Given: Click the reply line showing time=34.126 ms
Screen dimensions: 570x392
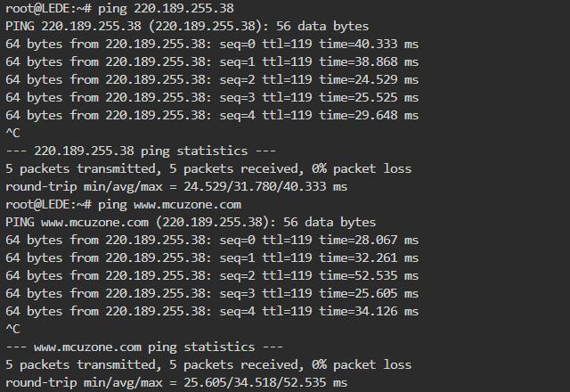Looking at the screenshot, I should point(212,311).
